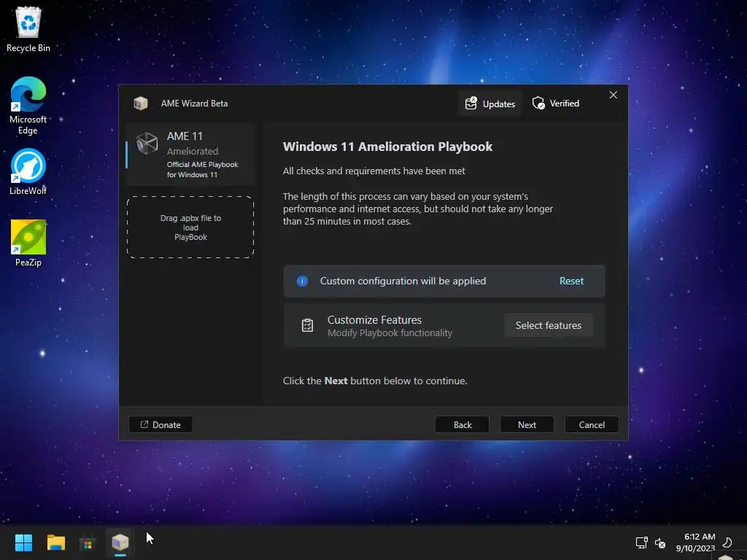This screenshot has width=747, height=560.
Task: Go Back in the wizard
Action: click(462, 425)
